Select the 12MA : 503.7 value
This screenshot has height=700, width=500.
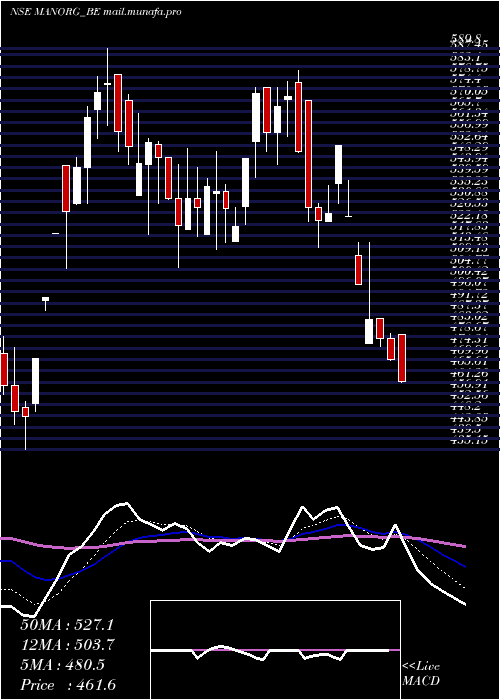click(67, 645)
